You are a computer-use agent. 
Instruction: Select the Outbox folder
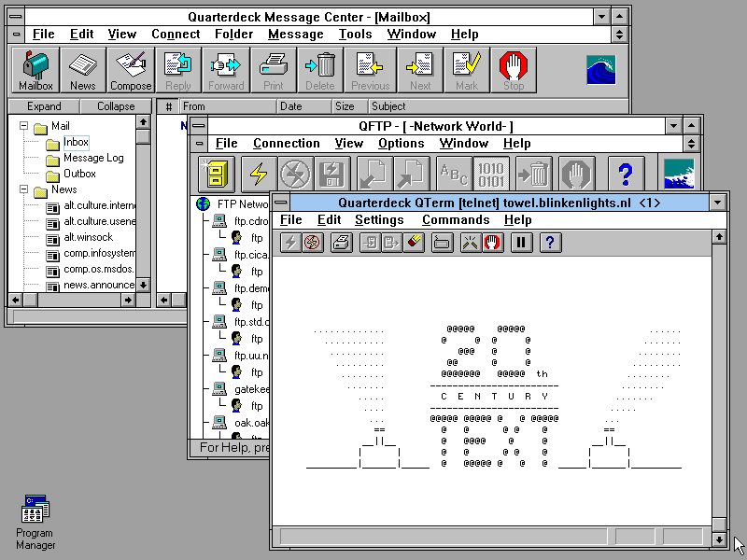click(x=79, y=174)
